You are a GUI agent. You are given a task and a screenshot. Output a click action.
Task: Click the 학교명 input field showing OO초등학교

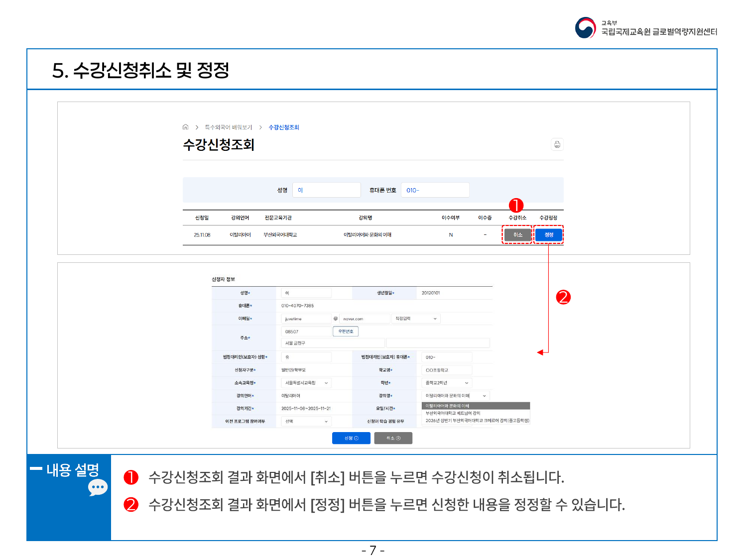pos(446,370)
